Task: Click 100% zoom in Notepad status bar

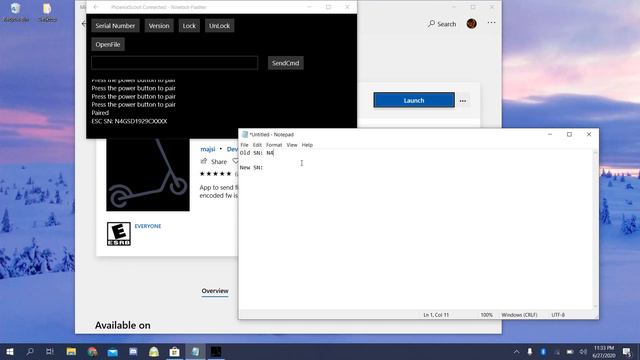Action: click(x=487, y=315)
